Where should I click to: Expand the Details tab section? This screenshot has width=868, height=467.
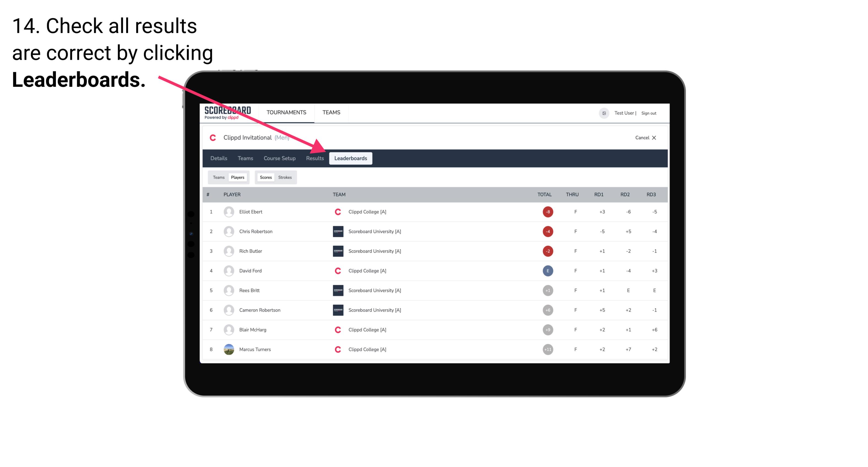tap(219, 158)
